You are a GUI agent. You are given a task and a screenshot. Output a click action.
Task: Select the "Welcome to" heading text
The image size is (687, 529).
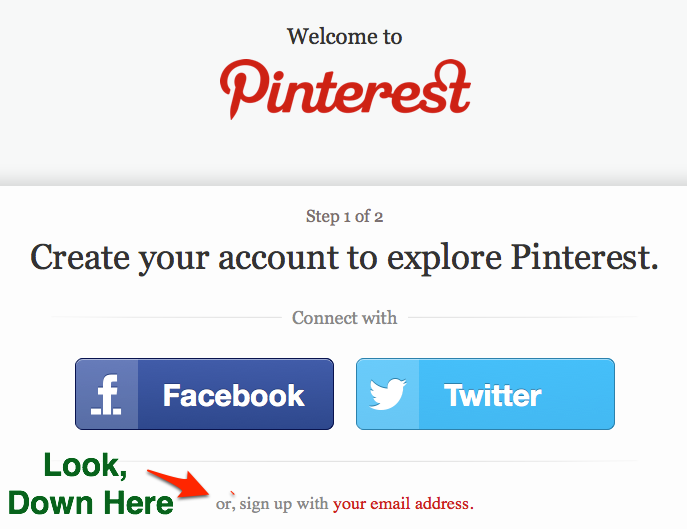344,37
